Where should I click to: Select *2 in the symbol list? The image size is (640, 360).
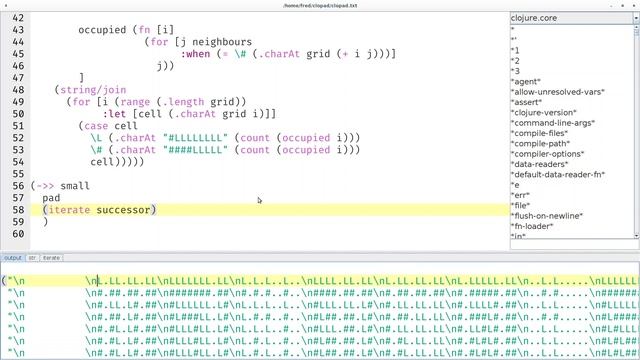click(x=515, y=61)
